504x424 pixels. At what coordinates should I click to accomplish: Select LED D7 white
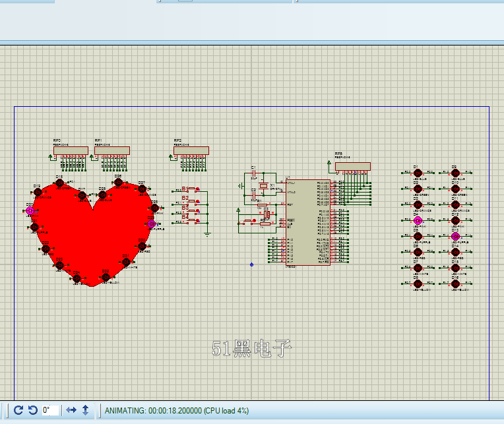(418, 268)
